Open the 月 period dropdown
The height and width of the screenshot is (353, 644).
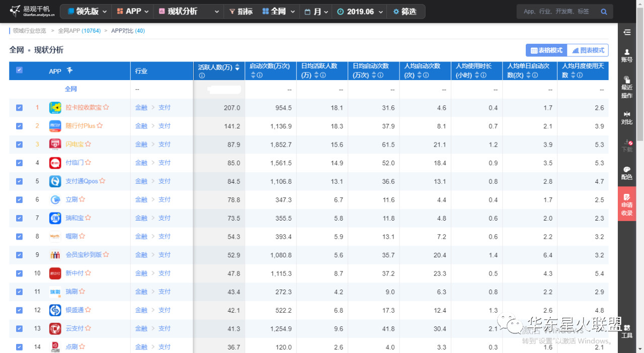[316, 12]
